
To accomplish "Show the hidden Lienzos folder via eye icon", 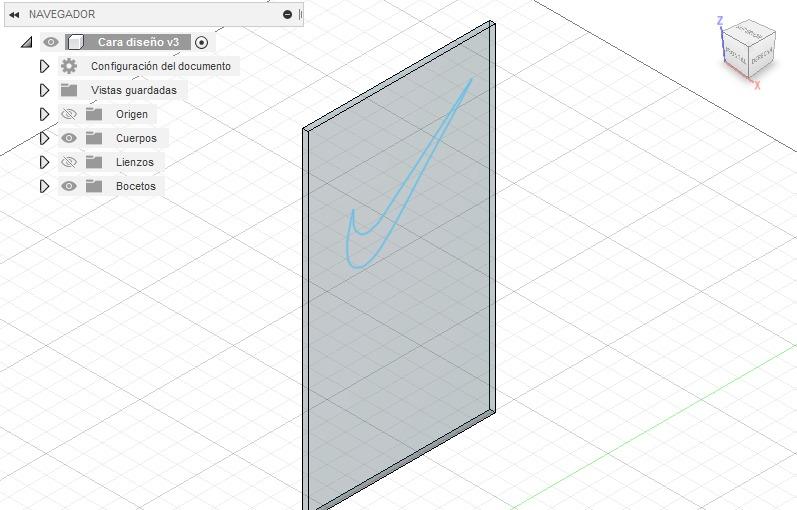I will tap(69, 162).
